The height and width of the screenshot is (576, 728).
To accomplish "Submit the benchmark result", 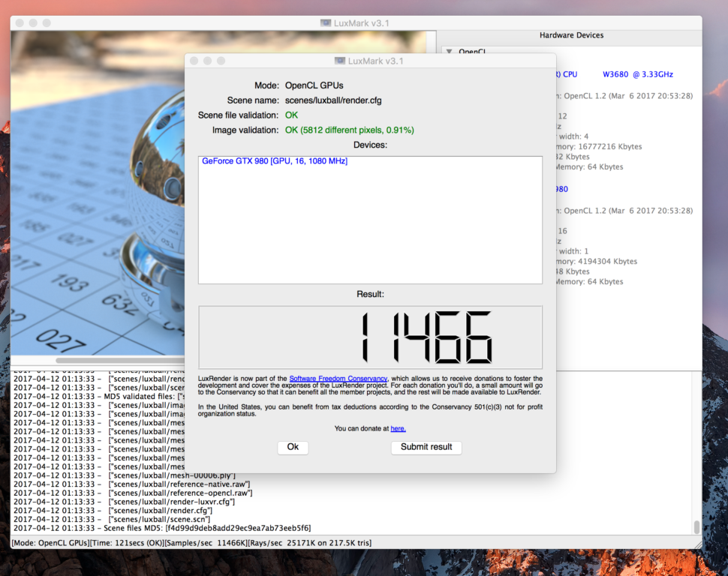I will coord(426,448).
